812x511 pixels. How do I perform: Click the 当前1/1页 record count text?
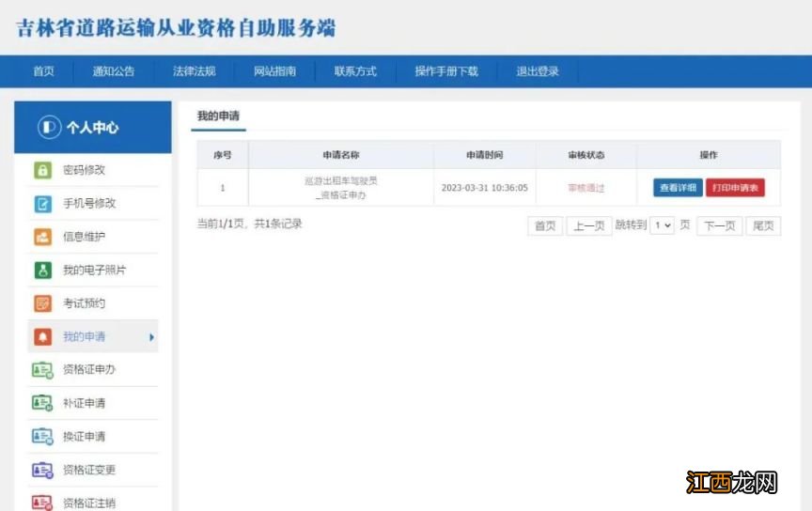(x=249, y=224)
